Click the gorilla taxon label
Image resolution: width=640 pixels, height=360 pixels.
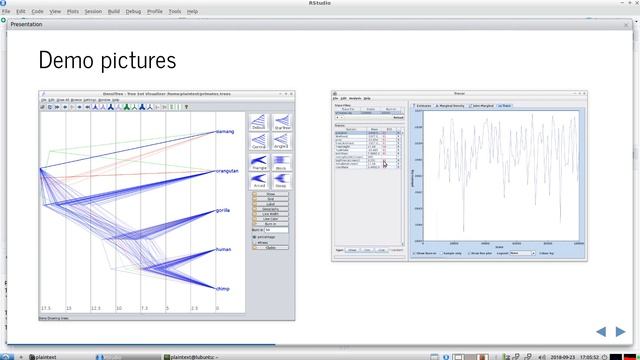click(x=223, y=210)
